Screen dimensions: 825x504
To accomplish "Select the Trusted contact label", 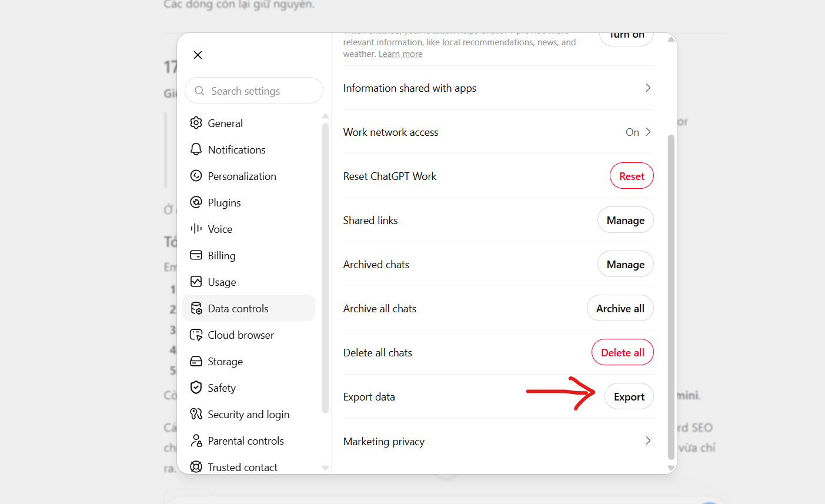I will [242, 468].
